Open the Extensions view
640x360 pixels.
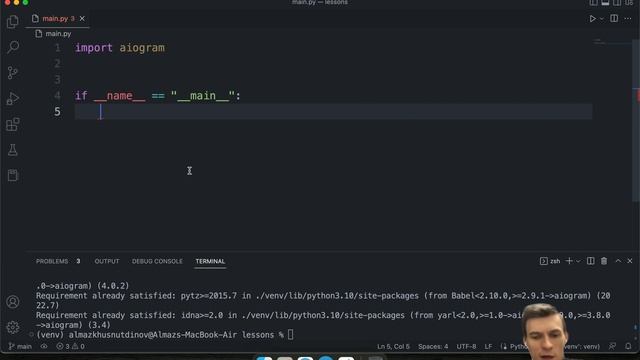[x=13, y=124]
